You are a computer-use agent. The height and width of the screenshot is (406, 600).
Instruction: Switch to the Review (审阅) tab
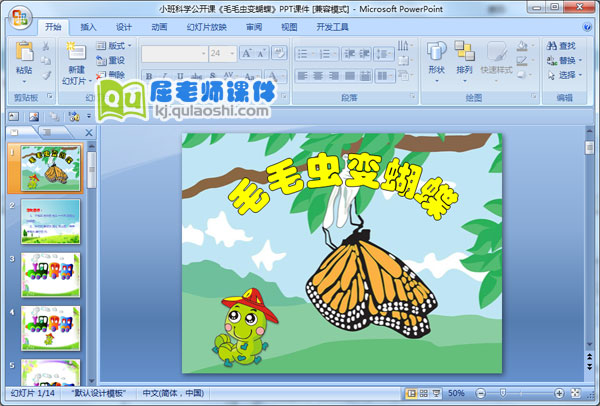tap(254, 27)
